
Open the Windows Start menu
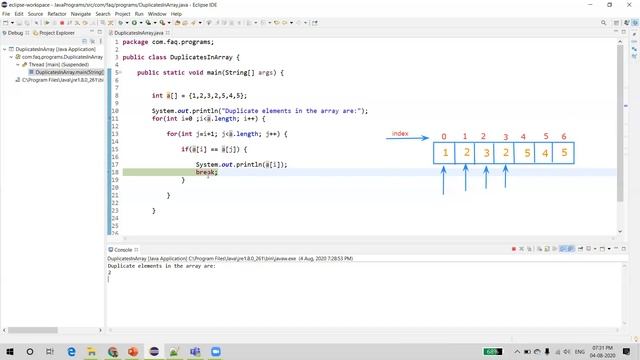[x=10, y=351]
